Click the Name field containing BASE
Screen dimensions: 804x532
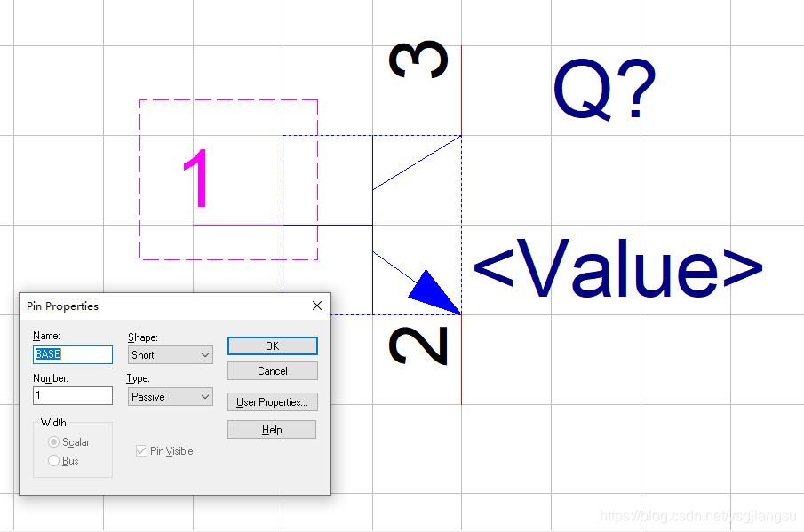(72, 354)
